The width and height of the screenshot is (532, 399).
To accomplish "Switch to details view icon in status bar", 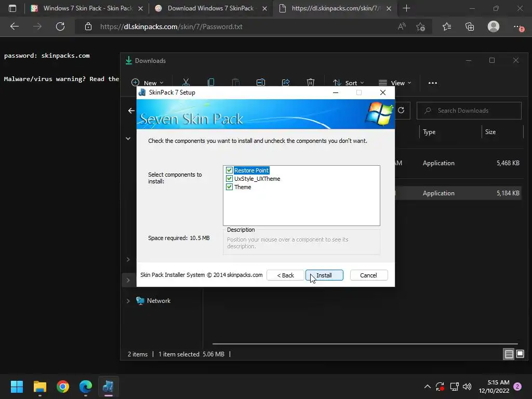I will coord(509,354).
